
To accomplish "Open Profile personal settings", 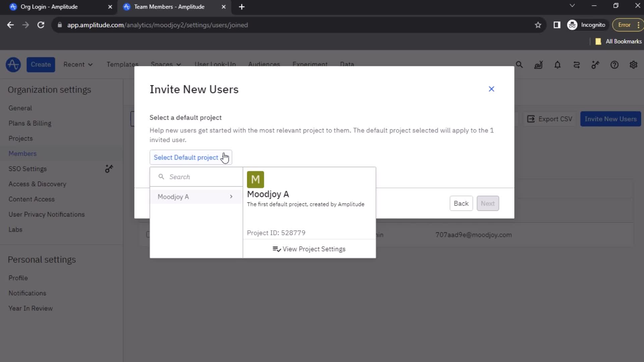I will [x=18, y=278].
